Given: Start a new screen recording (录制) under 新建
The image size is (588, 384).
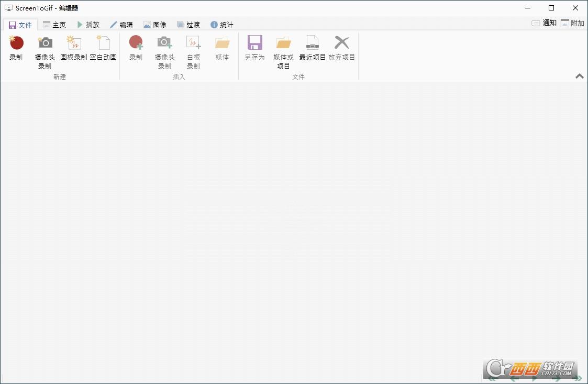Looking at the screenshot, I should [x=16, y=48].
